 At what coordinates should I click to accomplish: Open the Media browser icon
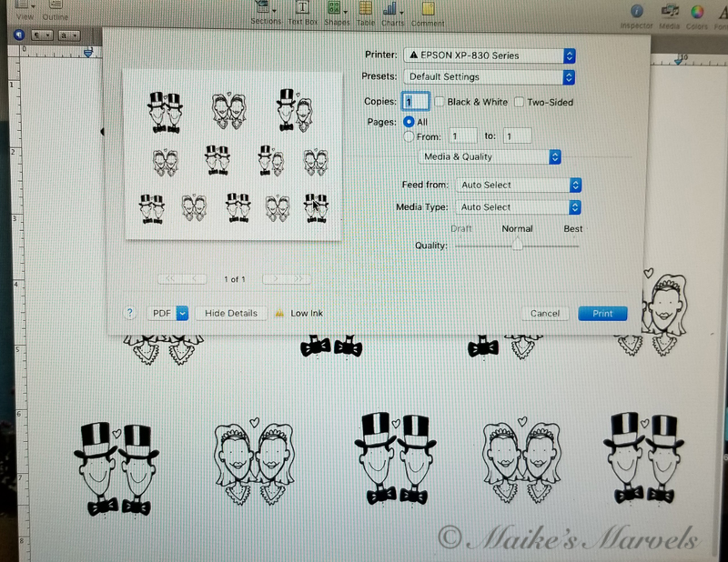coord(670,11)
